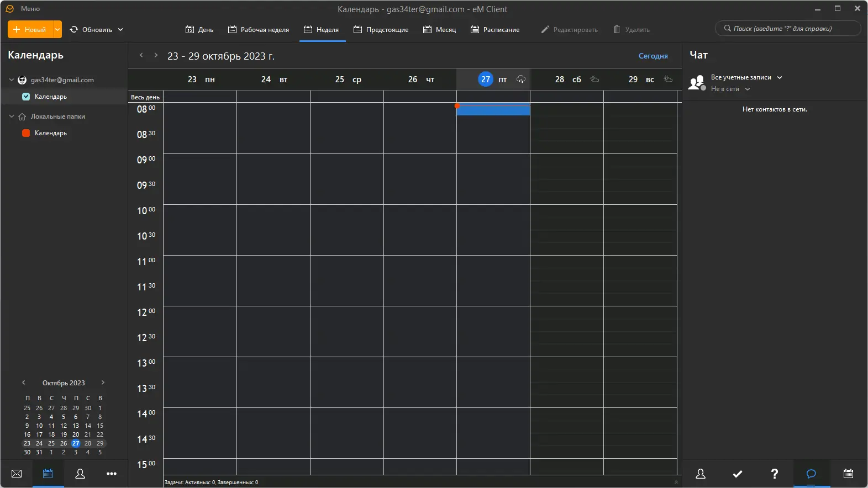The width and height of the screenshot is (868, 488).
Task: Show contacts panel in right sidebar
Action: pyautogui.click(x=701, y=474)
